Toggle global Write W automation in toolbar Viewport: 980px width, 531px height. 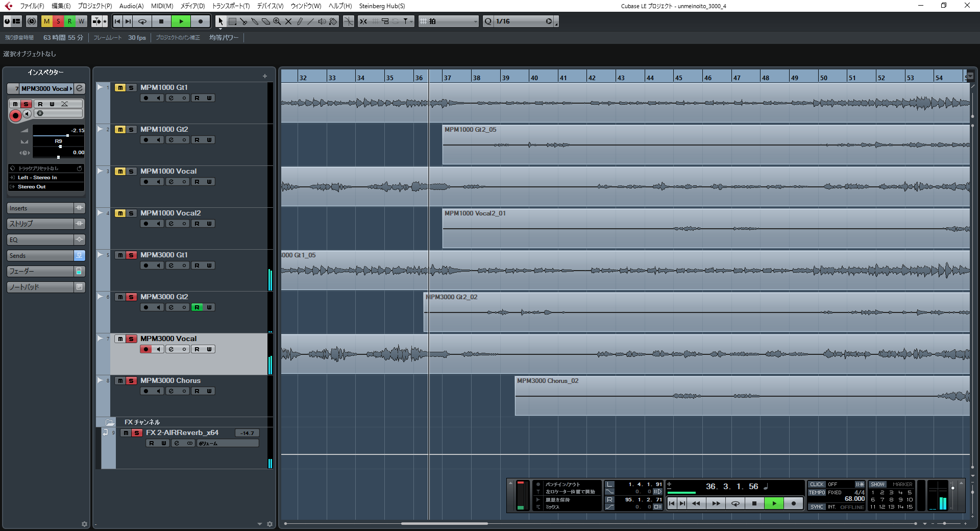click(81, 21)
